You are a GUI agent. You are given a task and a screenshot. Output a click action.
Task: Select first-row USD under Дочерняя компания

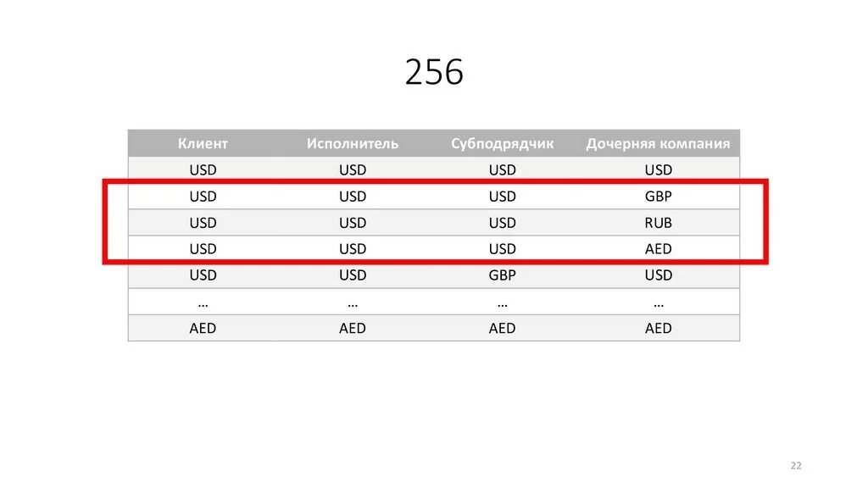658,169
